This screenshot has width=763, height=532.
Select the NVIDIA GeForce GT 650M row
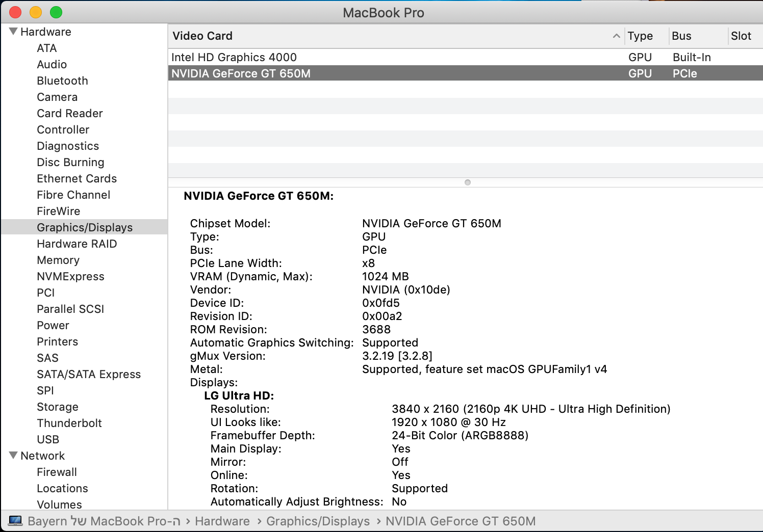(x=465, y=73)
